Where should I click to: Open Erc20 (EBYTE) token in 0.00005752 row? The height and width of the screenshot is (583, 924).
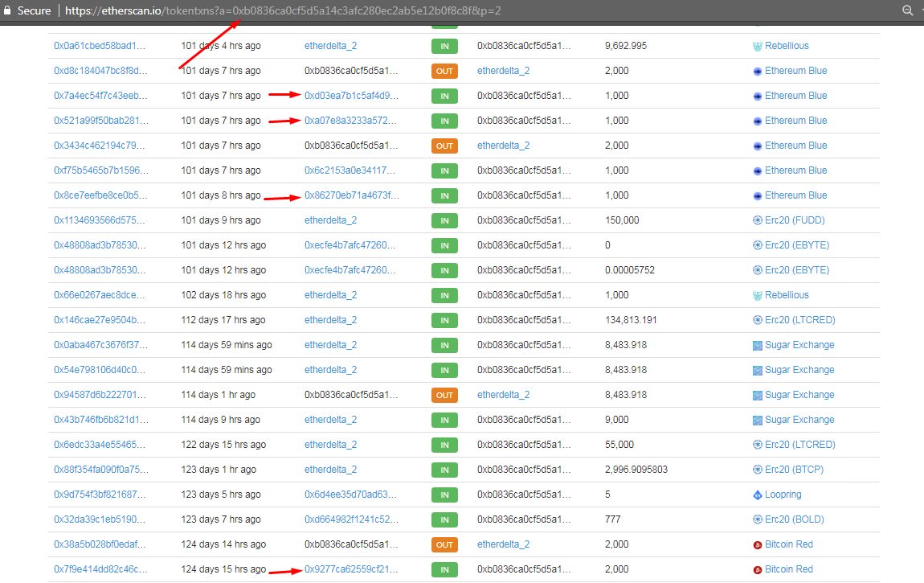797,270
